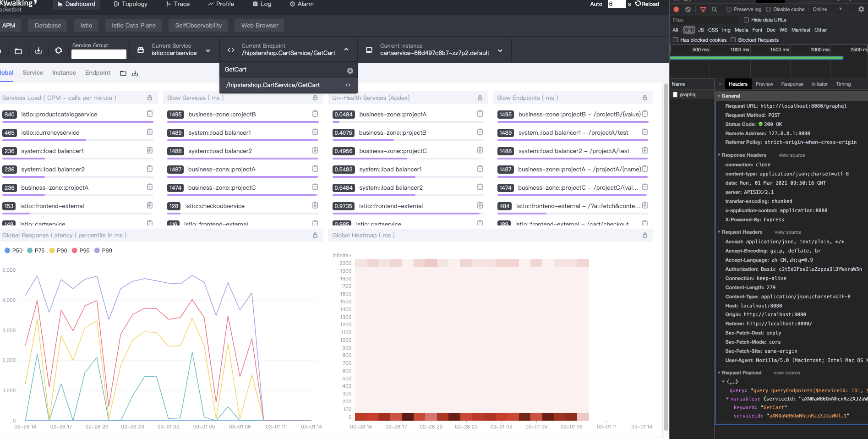Click the folder icon in the service toolbar
The height and width of the screenshot is (439, 868).
pos(18,51)
